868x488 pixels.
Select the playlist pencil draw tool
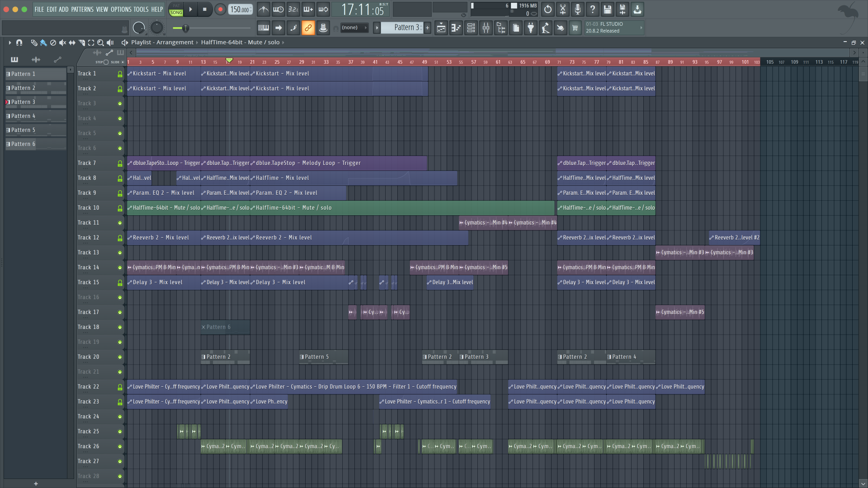coord(34,42)
